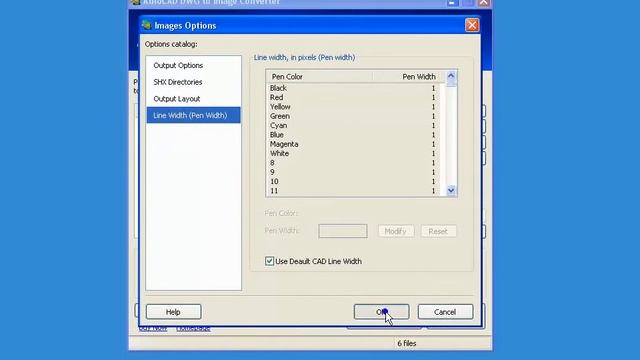The width and height of the screenshot is (640, 360).
Task: Click the Reset button for pen width
Action: click(438, 231)
